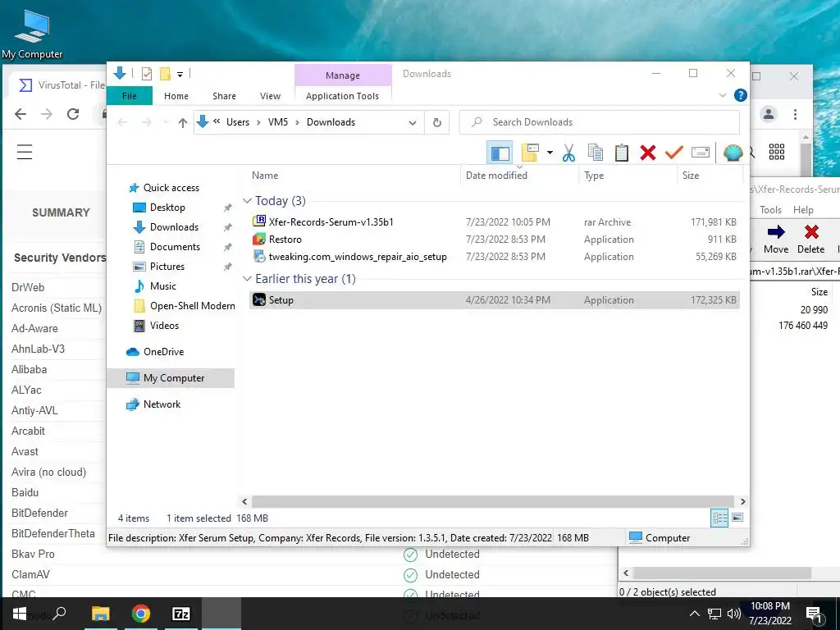Switch to the Share ribbon tab

pos(224,96)
